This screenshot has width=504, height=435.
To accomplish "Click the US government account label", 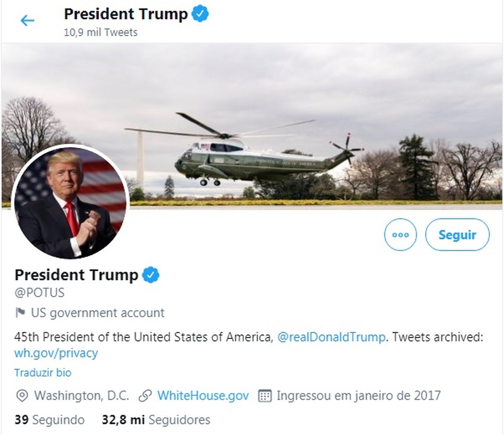I will point(97,313).
